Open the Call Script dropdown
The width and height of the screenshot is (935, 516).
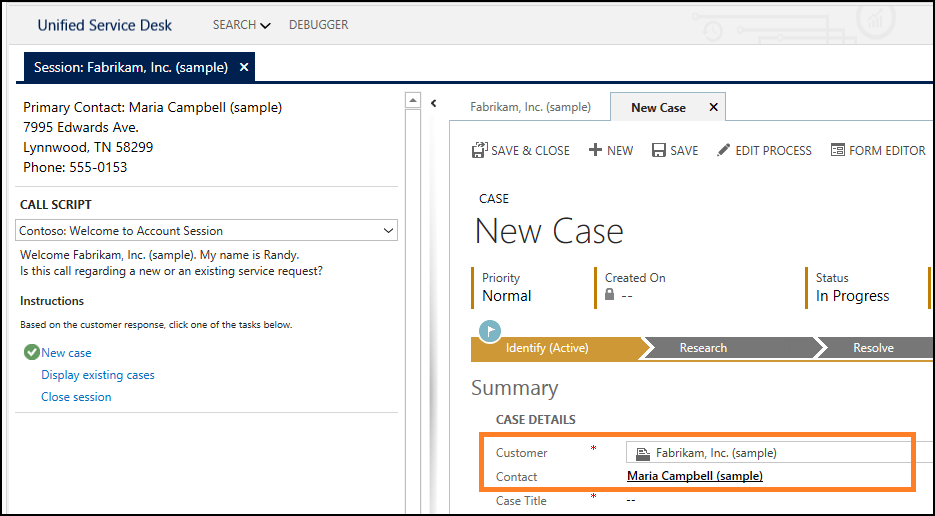206,230
